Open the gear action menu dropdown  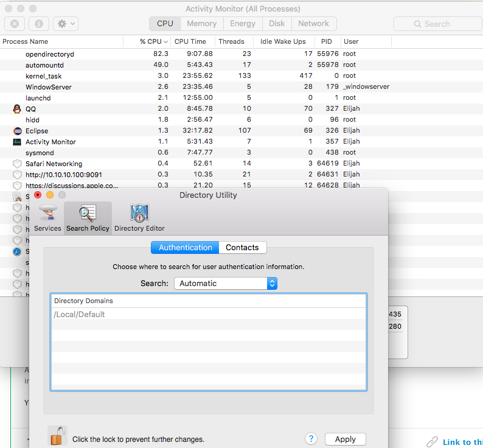point(66,24)
